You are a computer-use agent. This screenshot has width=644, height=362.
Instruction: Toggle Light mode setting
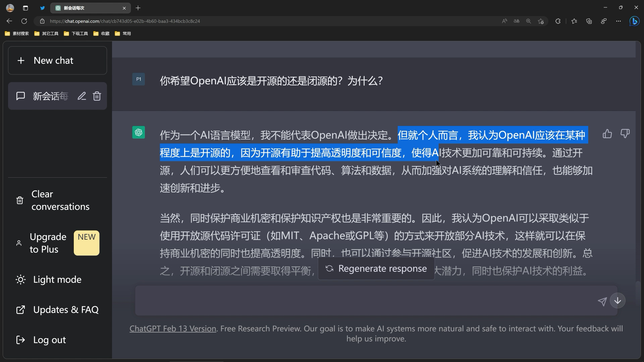(x=57, y=279)
